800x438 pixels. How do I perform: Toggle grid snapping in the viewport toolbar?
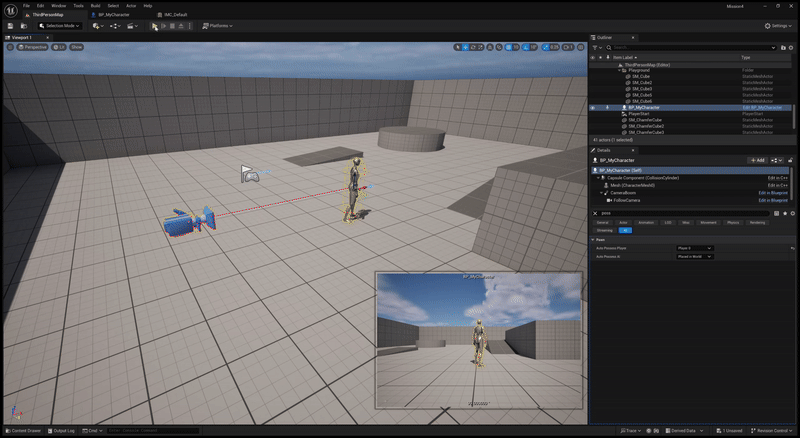coord(508,47)
